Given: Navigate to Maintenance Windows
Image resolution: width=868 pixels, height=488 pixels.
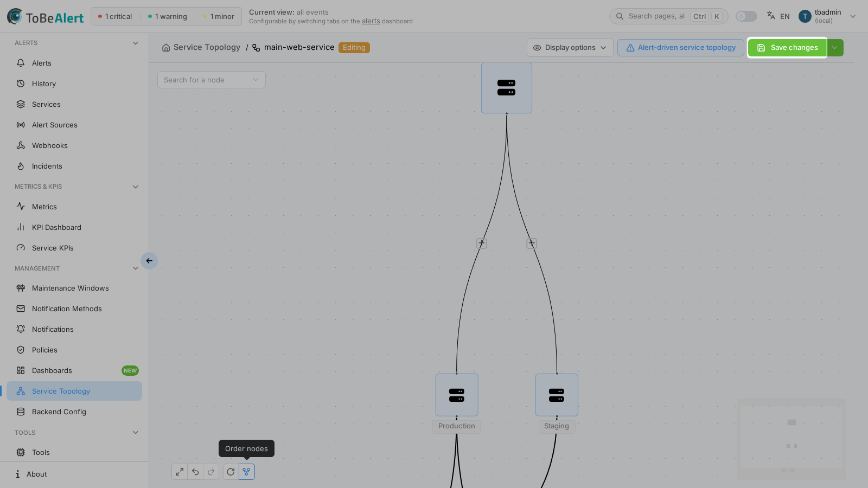Looking at the screenshot, I should [74, 288].
